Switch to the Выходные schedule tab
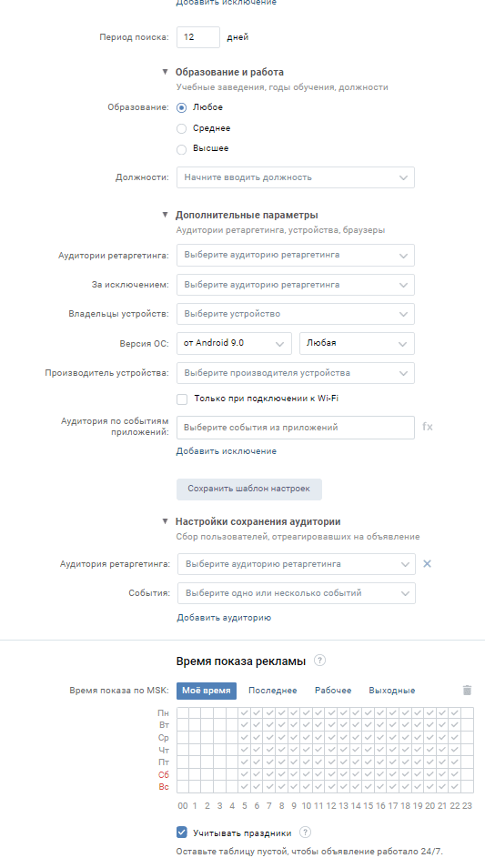Image resolution: width=485 pixels, height=868 pixels. tap(391, 691)
